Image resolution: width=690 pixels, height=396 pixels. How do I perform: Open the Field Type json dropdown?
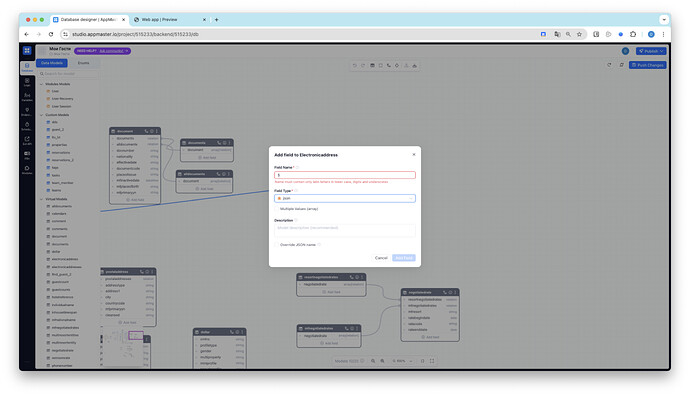[x=345, y=198]
